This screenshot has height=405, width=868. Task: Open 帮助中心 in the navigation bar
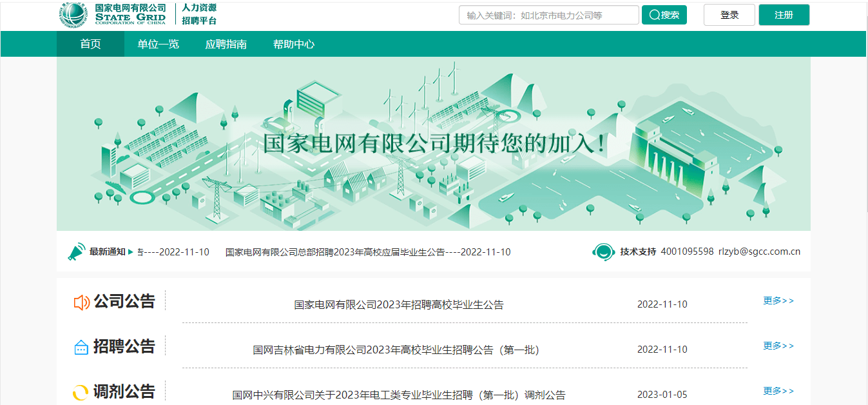tap(294, 44)
